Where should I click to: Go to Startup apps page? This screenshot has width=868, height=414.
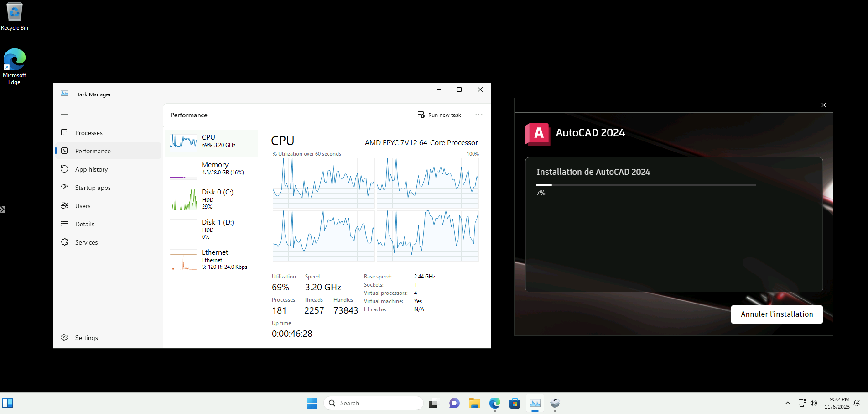108,188
